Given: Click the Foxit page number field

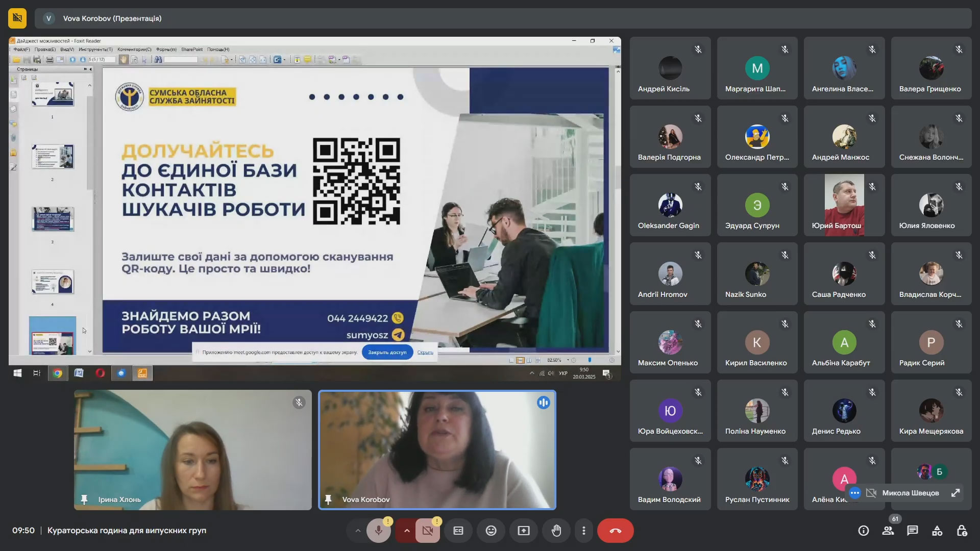Looking at the screenshot, I should 101,60.
